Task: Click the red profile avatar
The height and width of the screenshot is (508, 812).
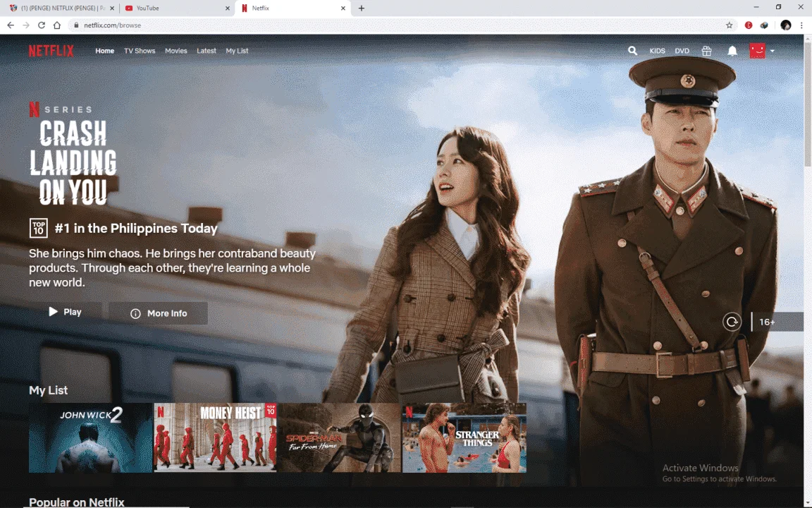Action: [x=757, y=51]
